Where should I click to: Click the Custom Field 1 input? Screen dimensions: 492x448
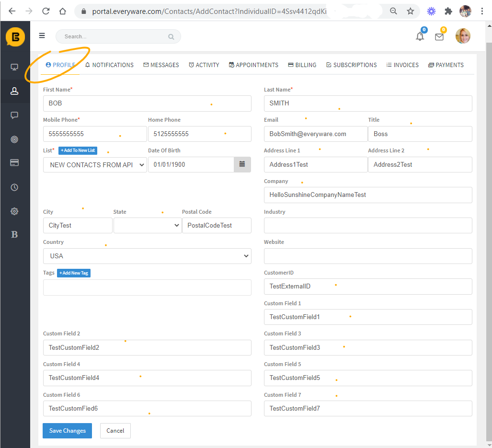(368, 317)
